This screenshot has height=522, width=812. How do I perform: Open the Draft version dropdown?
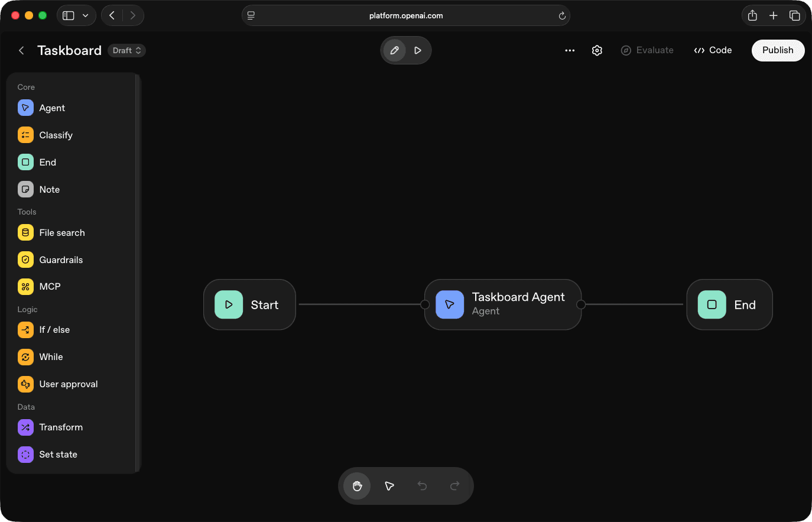tap(126, 50)
